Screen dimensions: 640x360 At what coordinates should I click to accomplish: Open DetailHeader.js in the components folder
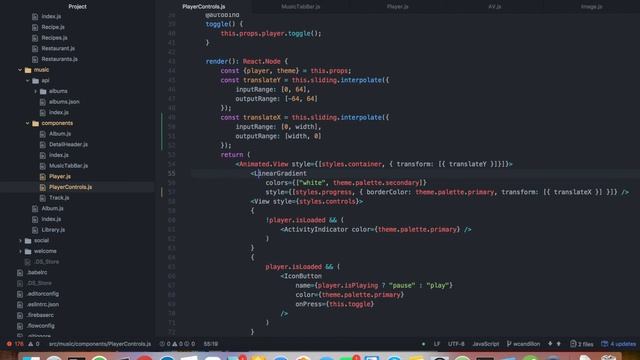(x=68, y=144)
